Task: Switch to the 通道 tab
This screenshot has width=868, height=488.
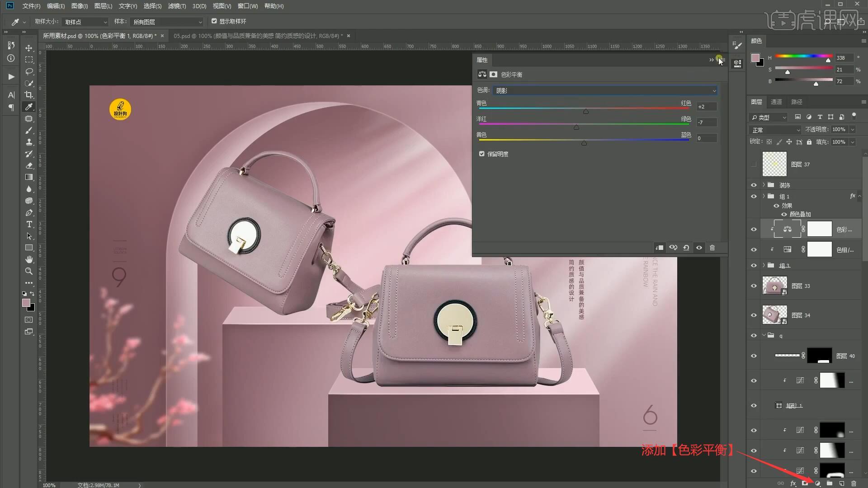Action: pos(776,102)
